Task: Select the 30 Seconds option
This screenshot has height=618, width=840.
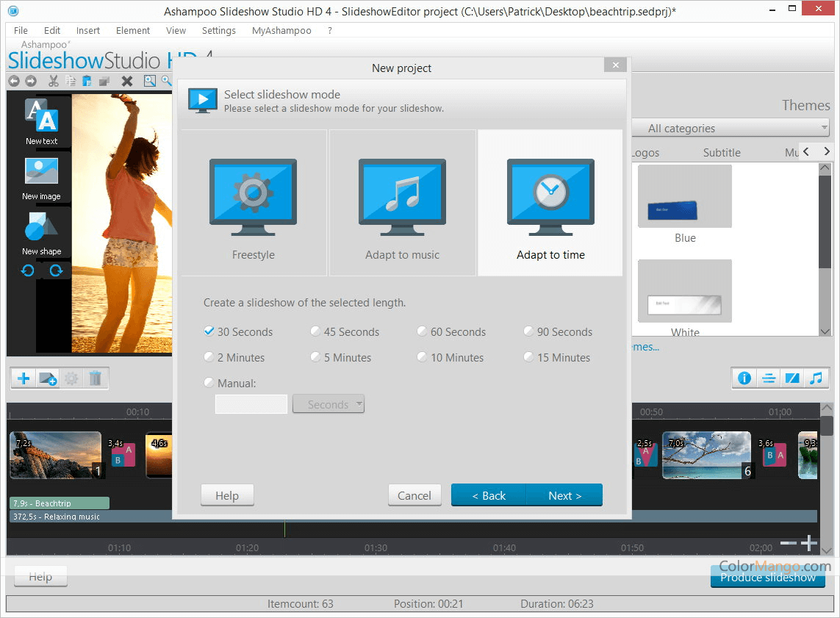Action: [209, 331]
